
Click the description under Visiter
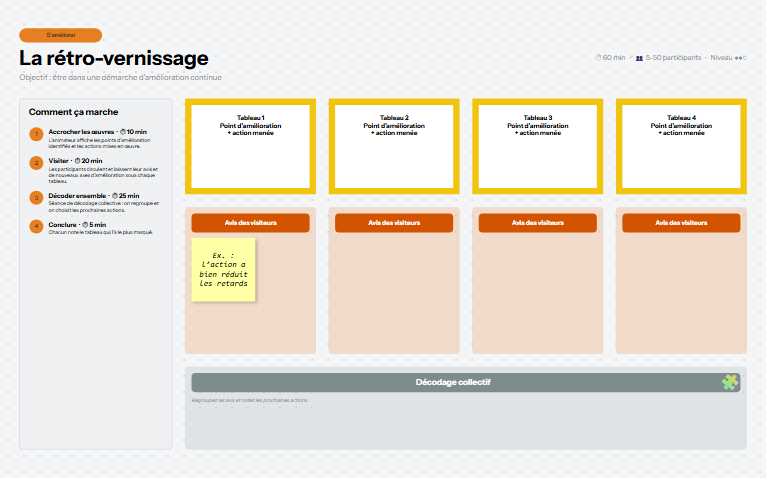[103, 175]
